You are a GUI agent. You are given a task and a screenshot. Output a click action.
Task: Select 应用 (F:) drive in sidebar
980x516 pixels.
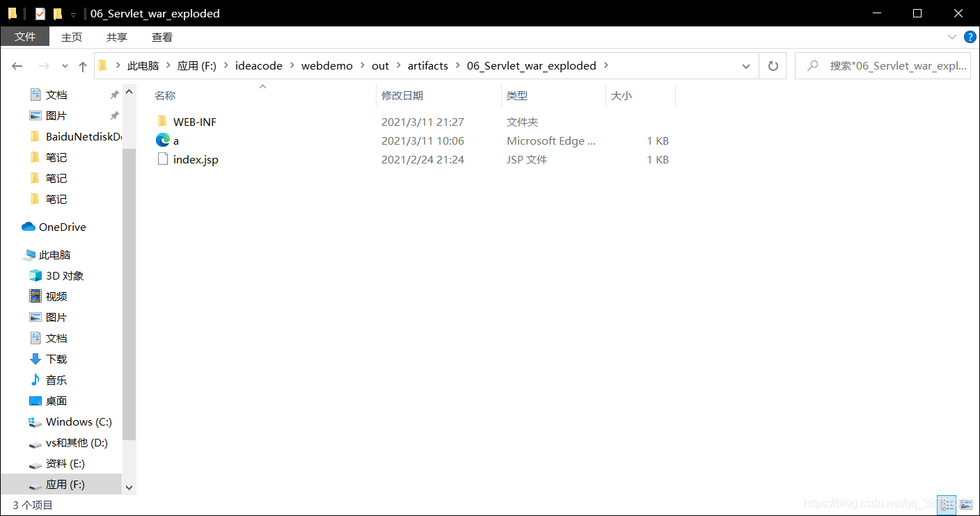click(61, 484)
